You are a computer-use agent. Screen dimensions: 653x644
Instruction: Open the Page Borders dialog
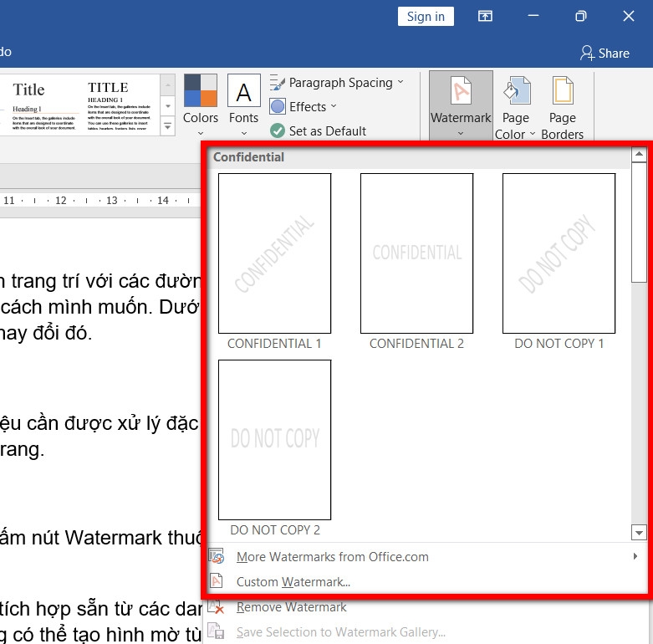(562, 107)
